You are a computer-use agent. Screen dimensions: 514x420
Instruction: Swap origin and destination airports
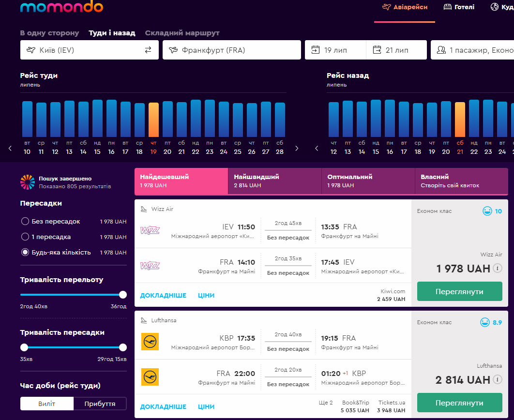point(148,50)
